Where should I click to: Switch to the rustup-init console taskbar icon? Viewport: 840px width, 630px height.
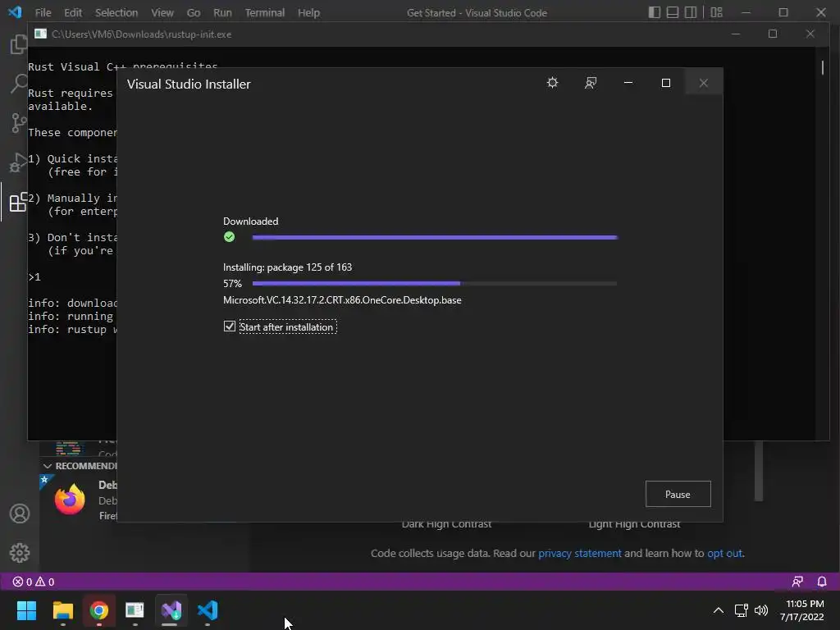pos(135,610)
